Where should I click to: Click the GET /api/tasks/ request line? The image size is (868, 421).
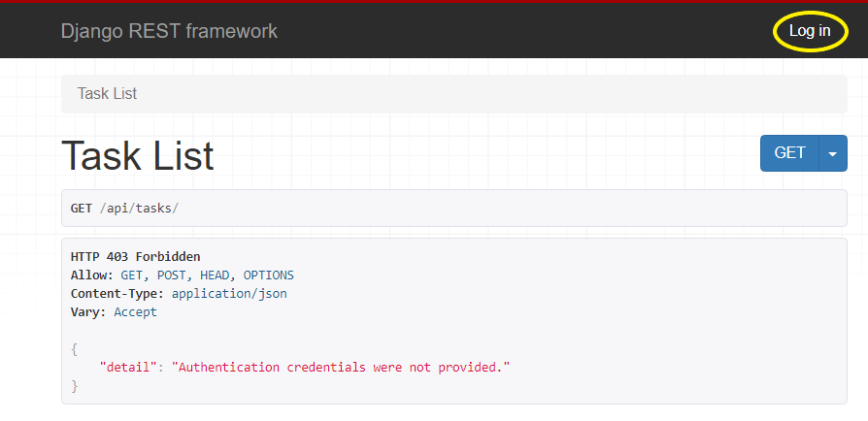coord(124,208)
